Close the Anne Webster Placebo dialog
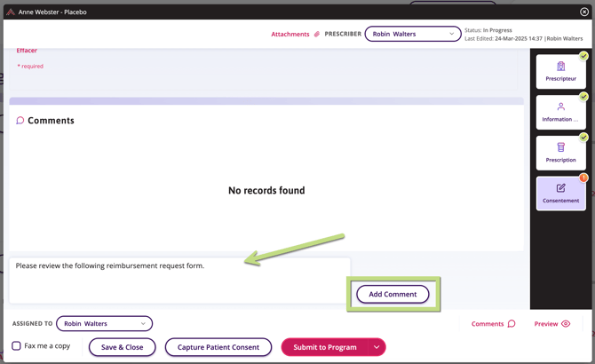Image resolution: width=595 pixels, height=364 pixels. click(x=584, y=12)
